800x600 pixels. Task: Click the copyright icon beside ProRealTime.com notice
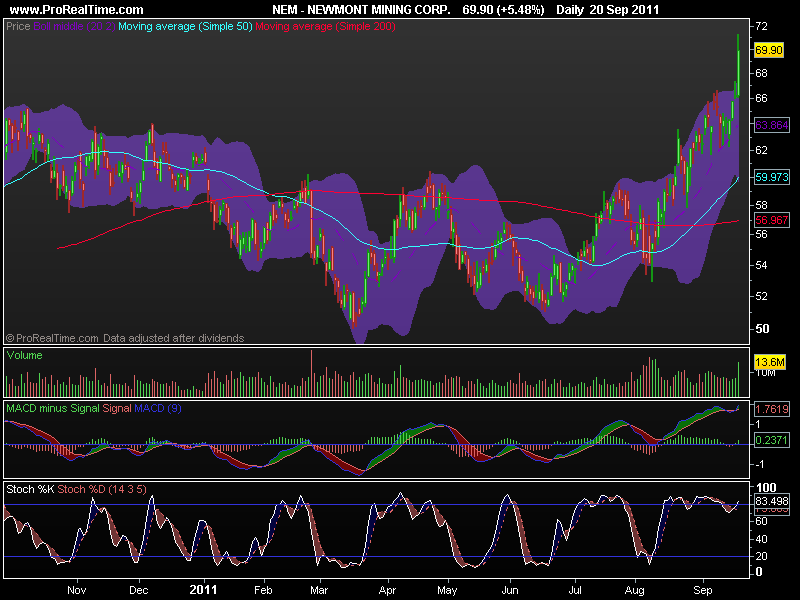click(8, 337)
